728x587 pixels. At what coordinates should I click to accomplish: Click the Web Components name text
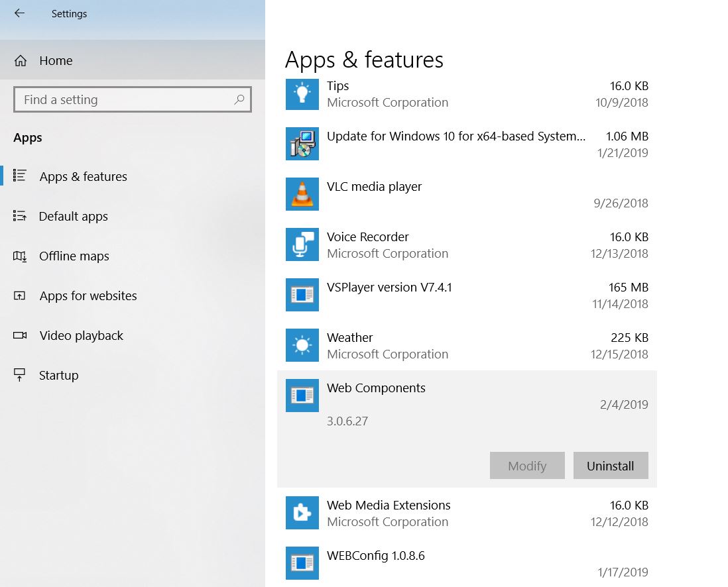click(376, 388)
